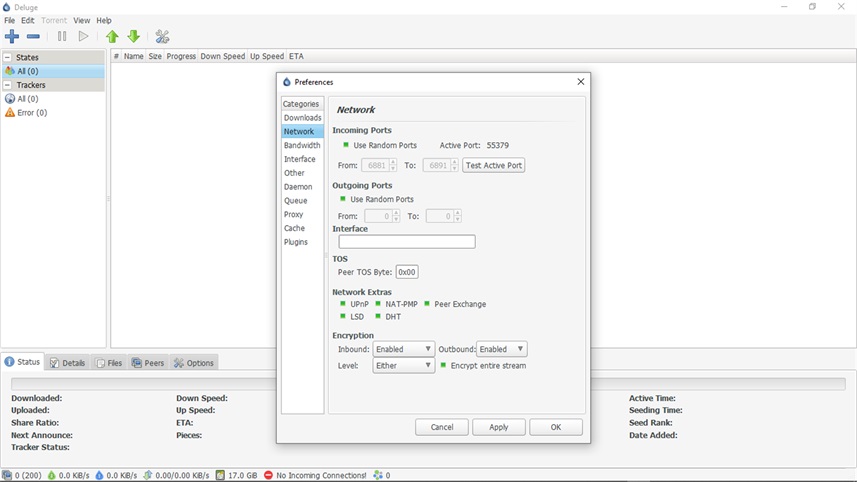The height and width of the screenshot is (482, 857).
Task: Click the free disk space icon
Action: click(220, 475)
